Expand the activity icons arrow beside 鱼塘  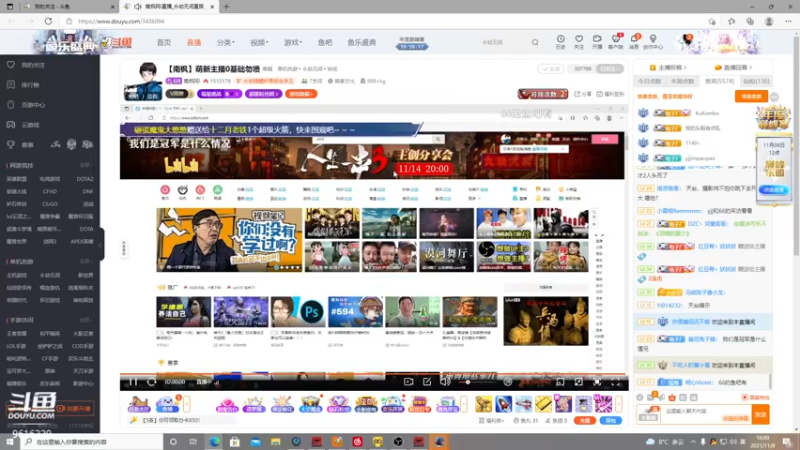pyautogui.click(x=187, y=404)
